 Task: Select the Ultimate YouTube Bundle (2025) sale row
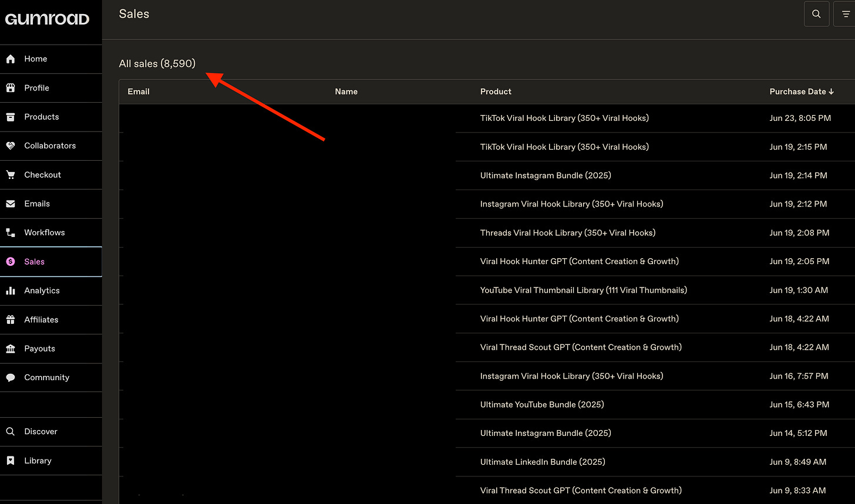click(487, 404)
